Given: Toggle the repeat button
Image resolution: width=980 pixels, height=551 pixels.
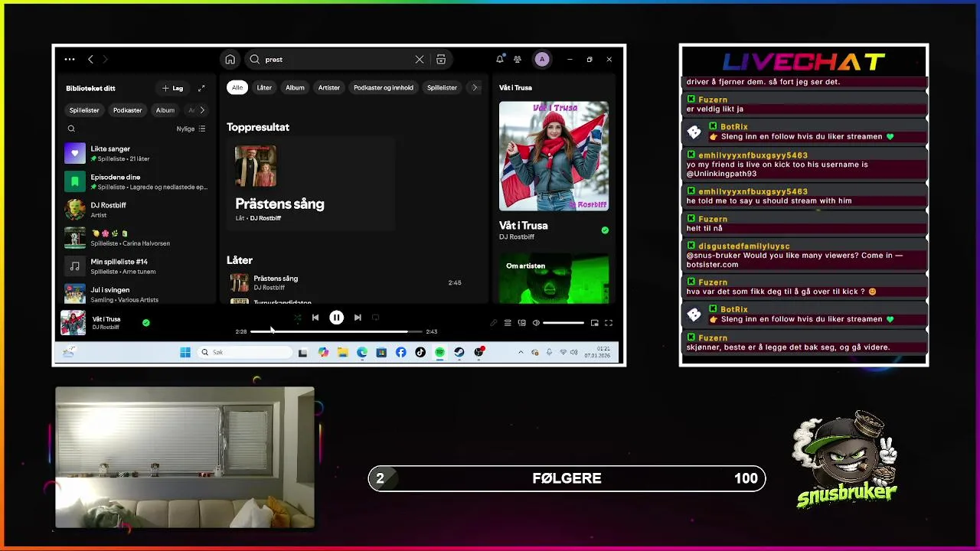Looking at the screenshot, I should (375, 318).
